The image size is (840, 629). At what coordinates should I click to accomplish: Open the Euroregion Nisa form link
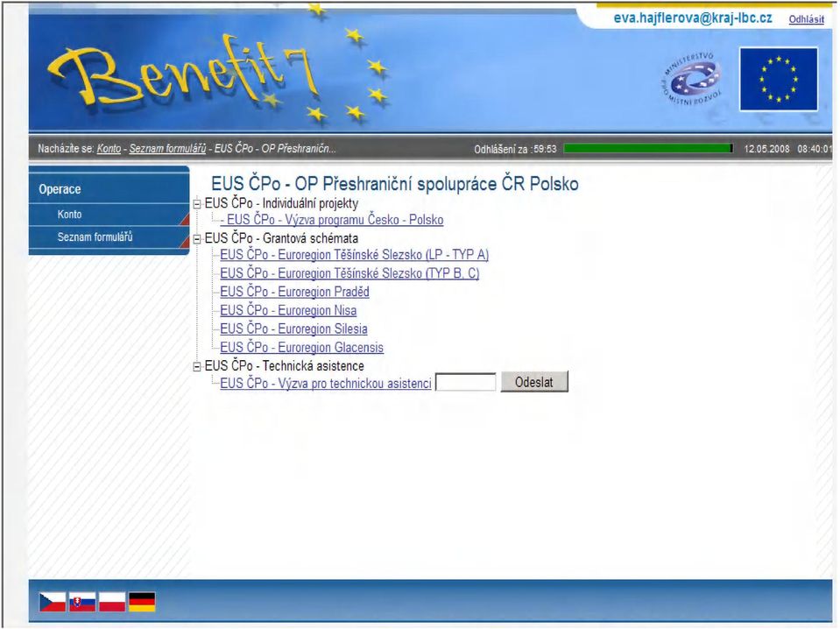tap(288, 310)
